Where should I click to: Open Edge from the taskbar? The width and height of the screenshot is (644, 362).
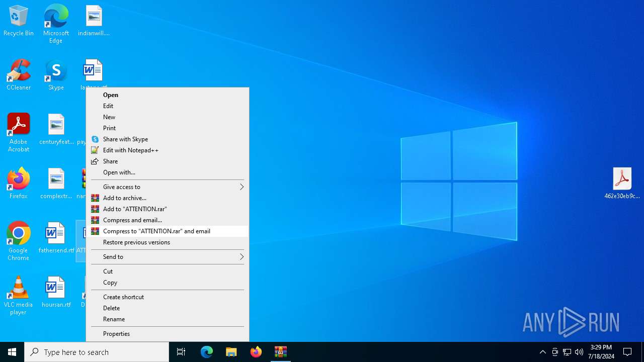click(207, 352)
